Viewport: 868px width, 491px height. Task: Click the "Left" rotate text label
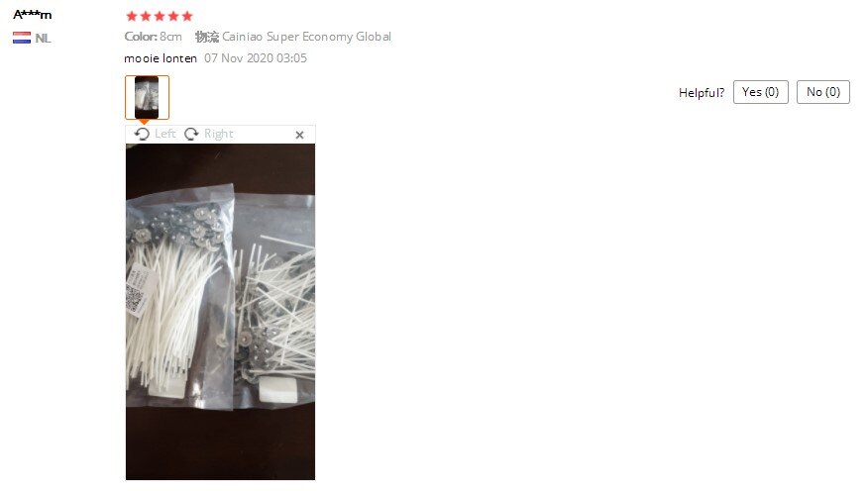(164, 134)
